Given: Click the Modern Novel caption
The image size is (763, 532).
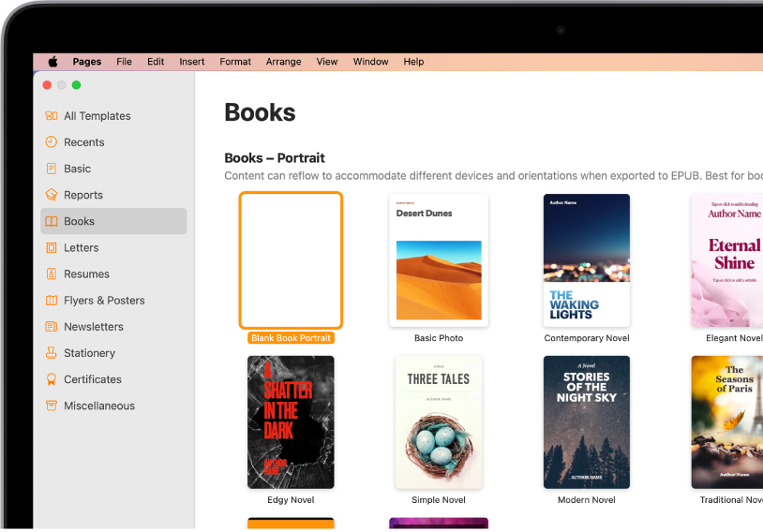Looking at the screenshot, I should tap(587, 500).
